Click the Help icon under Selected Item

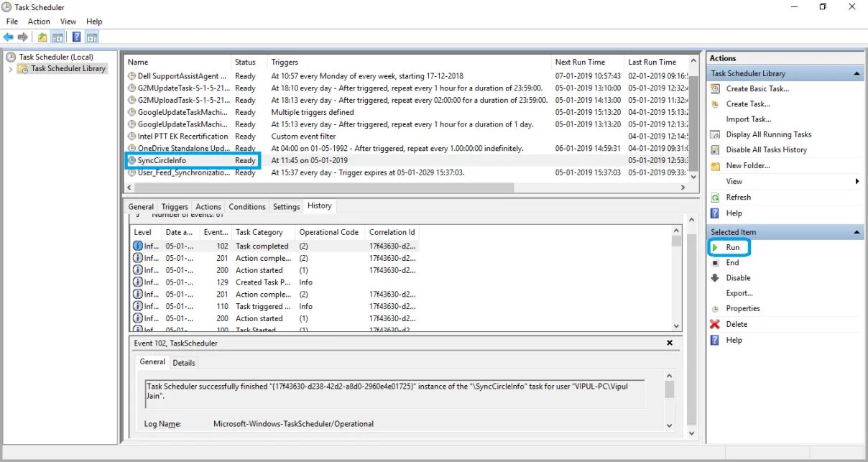click(x=715, y=340)
